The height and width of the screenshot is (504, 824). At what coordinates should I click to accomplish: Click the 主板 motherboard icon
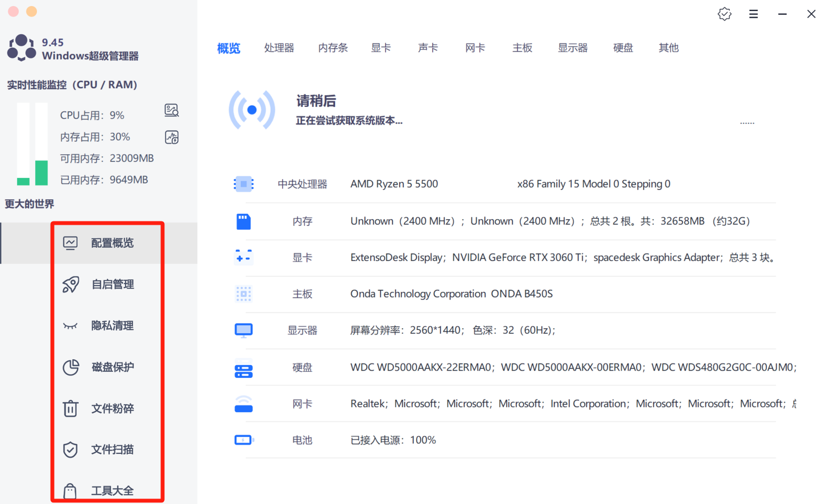point(243,294)
